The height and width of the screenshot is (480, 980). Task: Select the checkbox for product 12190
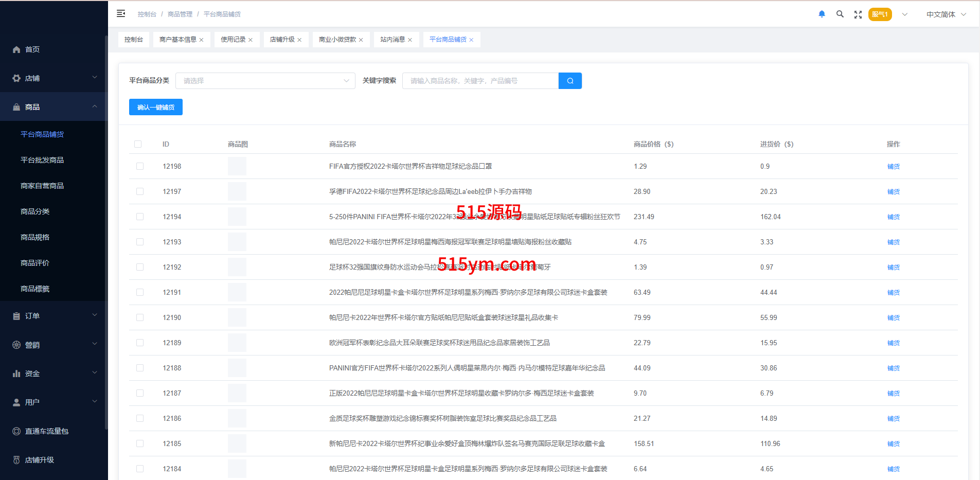(x=140, y=317)
